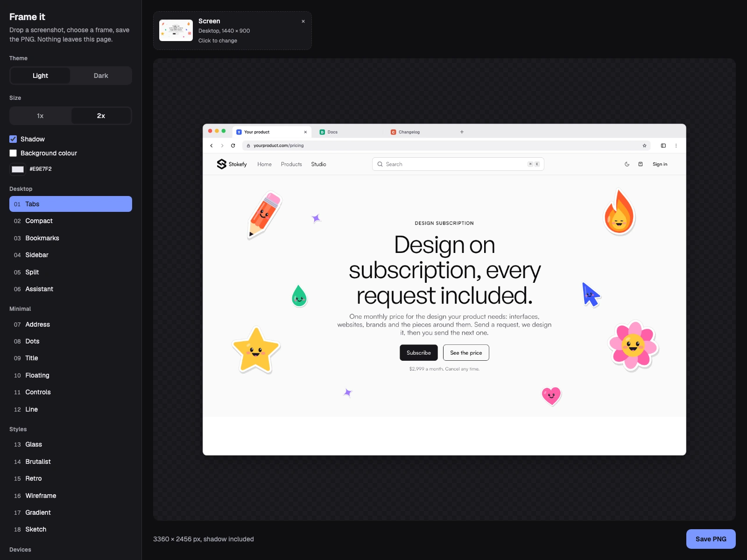
Task: Click the Save PNG button
Action: [x=711, y=539]
